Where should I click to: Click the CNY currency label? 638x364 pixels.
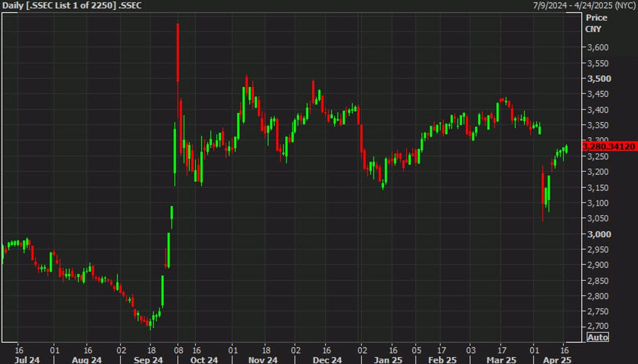[x=594, y=29]
